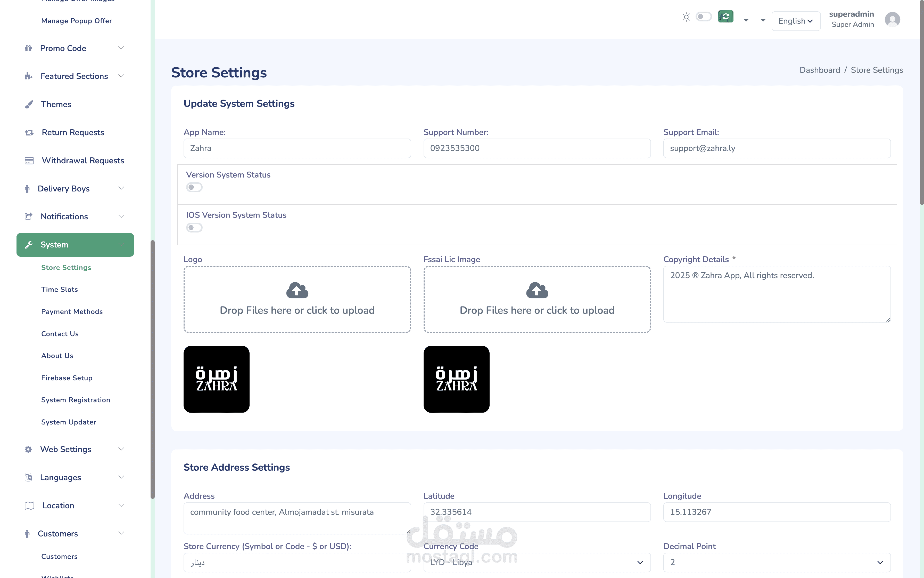
Task: Open the English language dropdown
Action: tap(796, 21)
